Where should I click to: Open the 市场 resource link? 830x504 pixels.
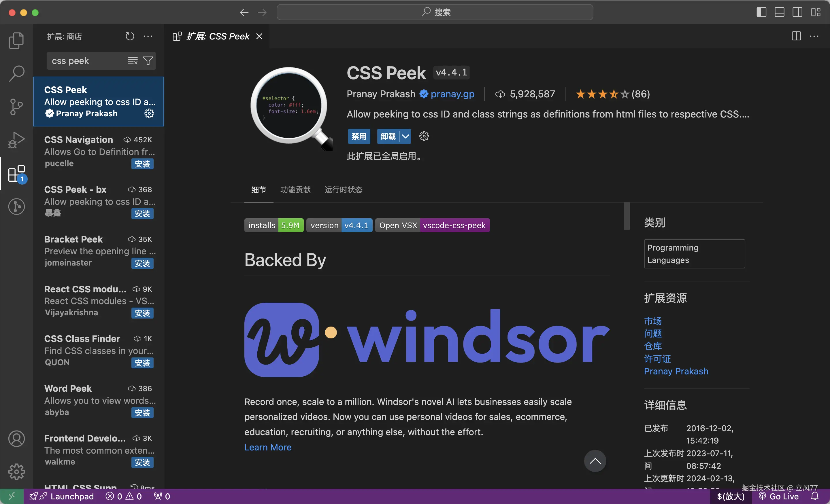pos(653,321)
